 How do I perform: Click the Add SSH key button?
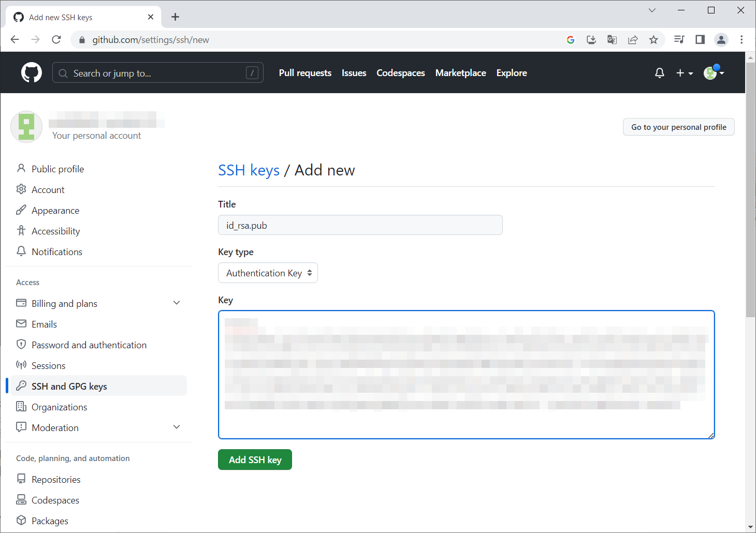point(255,460)
